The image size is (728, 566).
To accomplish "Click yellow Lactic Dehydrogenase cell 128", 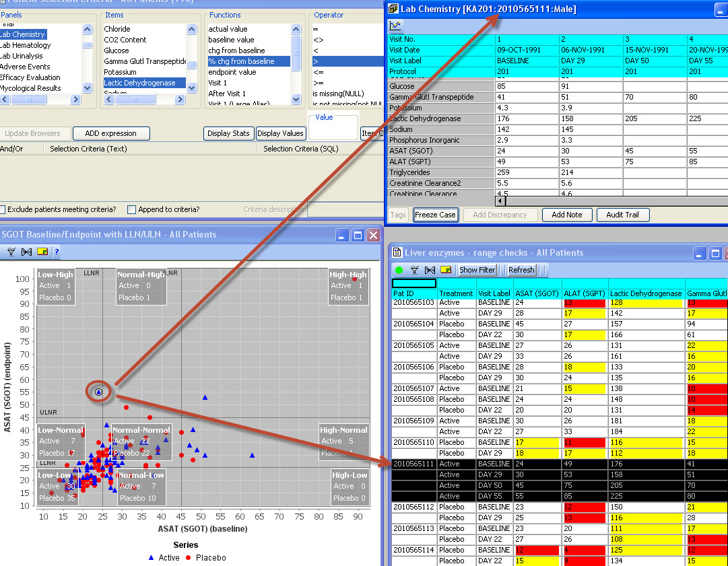I will pos(646,302).
